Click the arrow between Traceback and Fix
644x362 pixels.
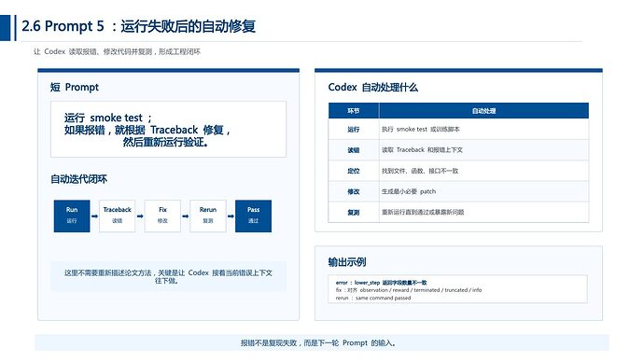tap(140, 216)
